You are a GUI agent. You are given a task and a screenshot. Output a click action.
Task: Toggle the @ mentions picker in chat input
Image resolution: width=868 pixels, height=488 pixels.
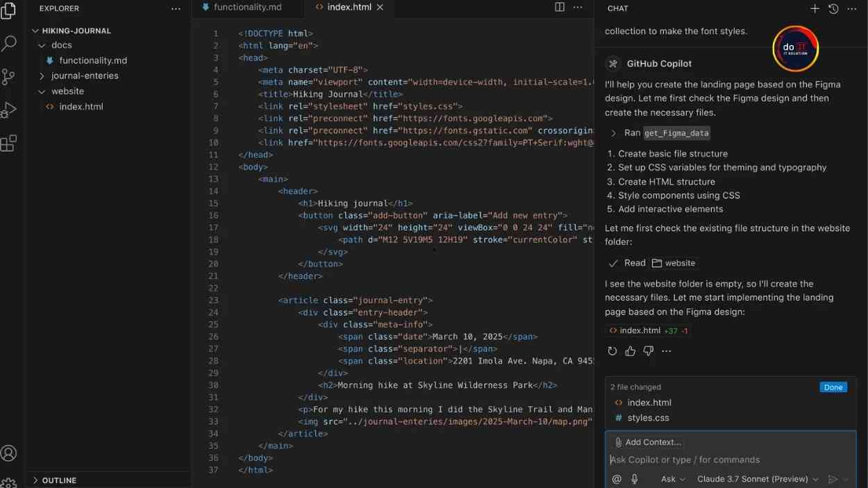coord(616,478)
